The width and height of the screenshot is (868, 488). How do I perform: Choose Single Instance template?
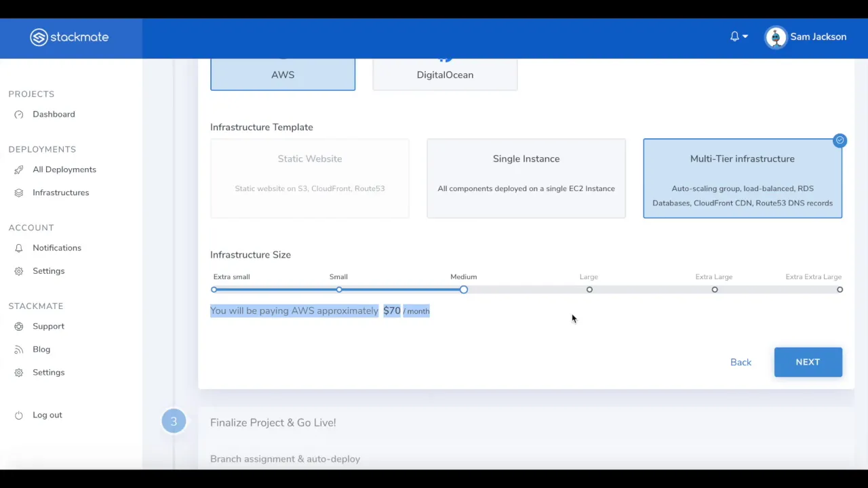tap(526, 178)
